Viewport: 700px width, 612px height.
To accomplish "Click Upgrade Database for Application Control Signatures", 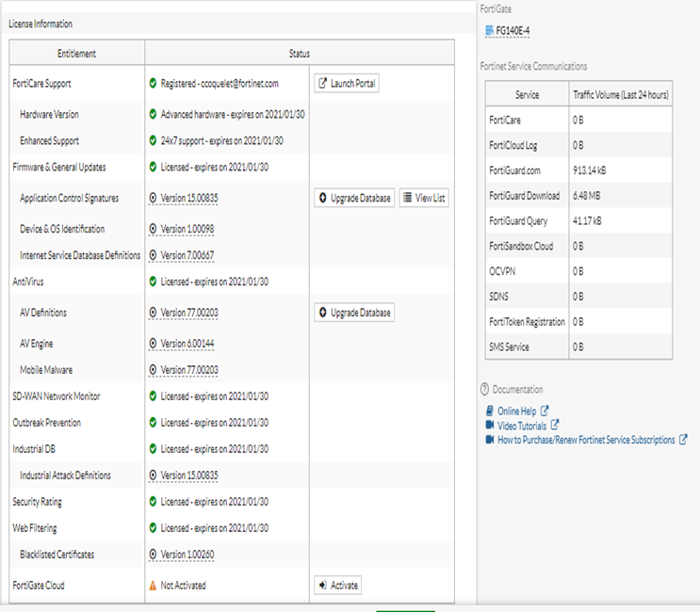I will [x=353, y=199].
